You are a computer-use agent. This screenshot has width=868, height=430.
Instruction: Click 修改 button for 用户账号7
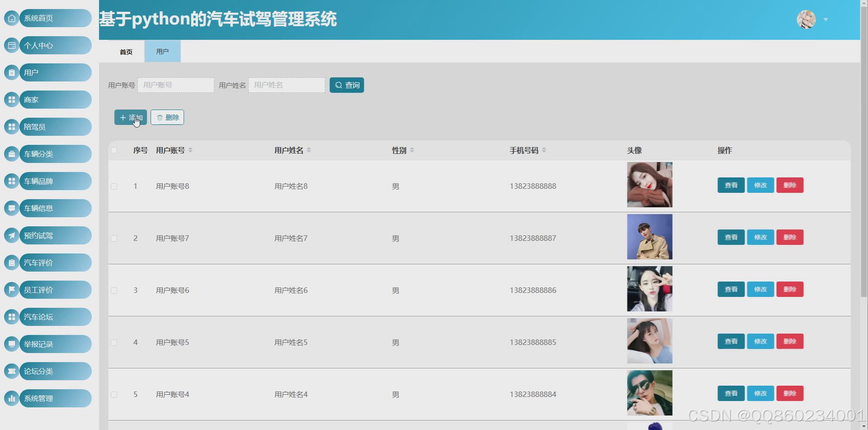[x=760, y=238]
